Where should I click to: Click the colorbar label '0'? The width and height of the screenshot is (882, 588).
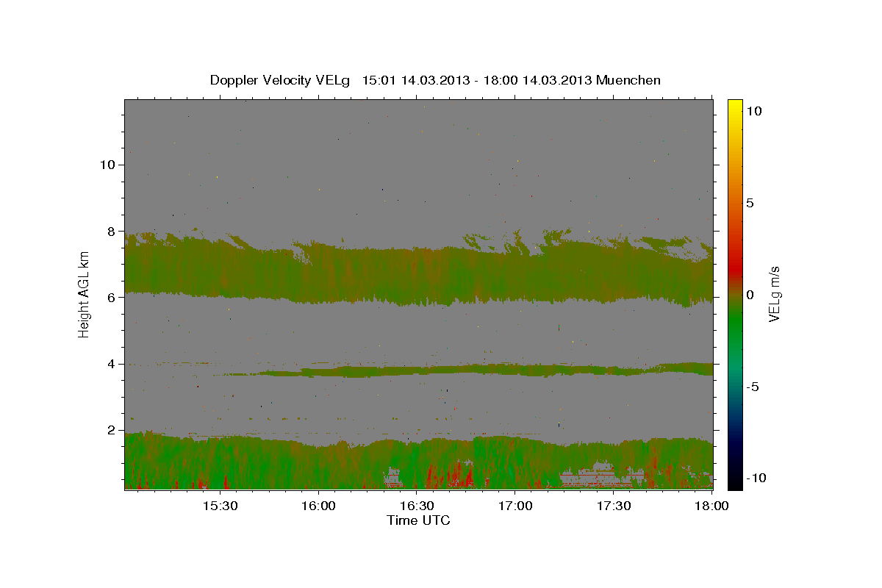750,295
